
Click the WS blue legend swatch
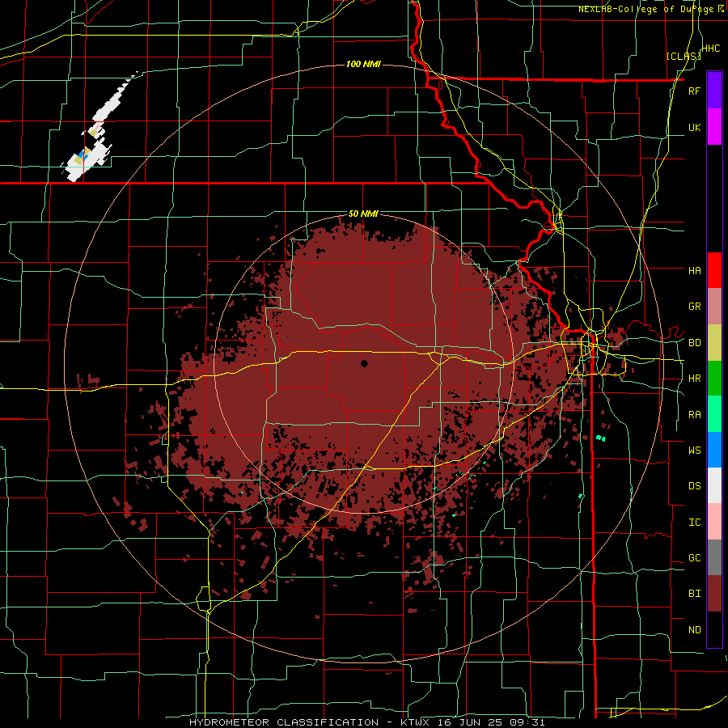(x=714, y=450)
